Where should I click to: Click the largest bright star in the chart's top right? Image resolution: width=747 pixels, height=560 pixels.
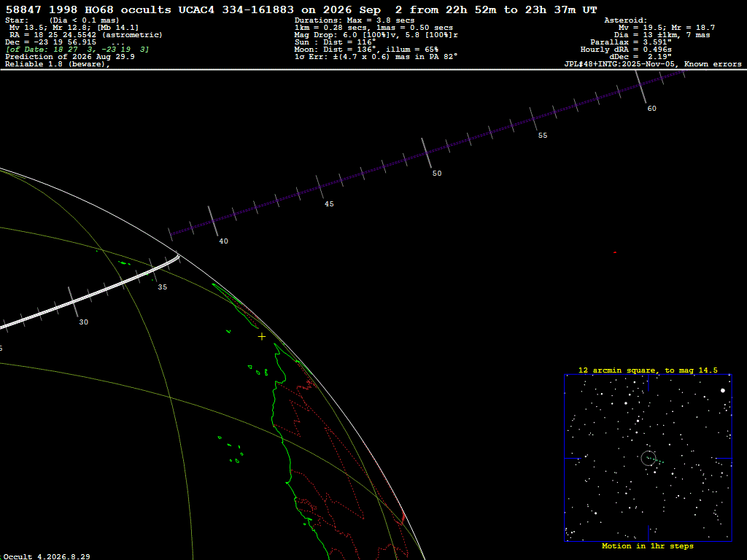pos(723,391)
